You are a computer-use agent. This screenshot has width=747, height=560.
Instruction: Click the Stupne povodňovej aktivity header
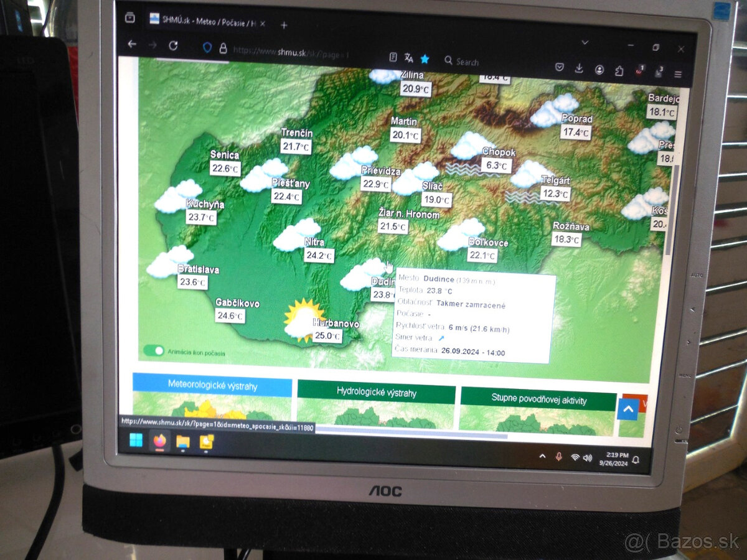pos(538,400)
